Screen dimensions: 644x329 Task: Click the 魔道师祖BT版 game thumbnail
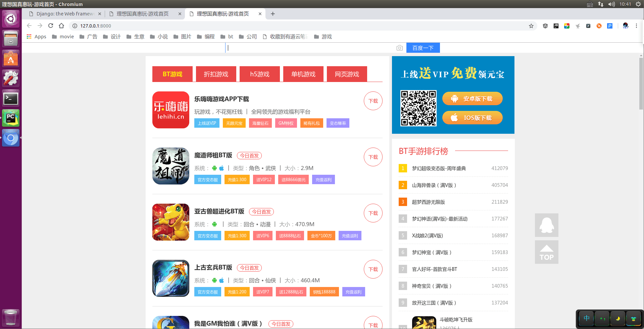171,166
